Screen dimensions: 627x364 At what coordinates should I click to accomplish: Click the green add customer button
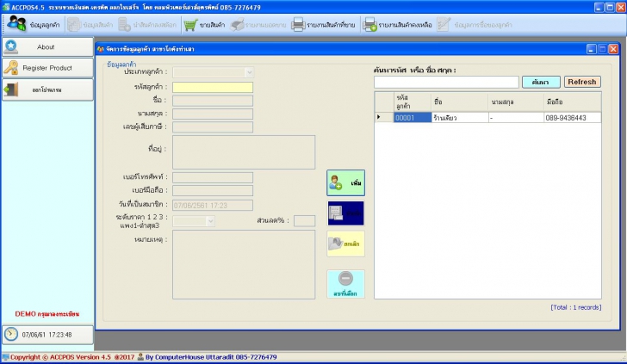[346, 183]
